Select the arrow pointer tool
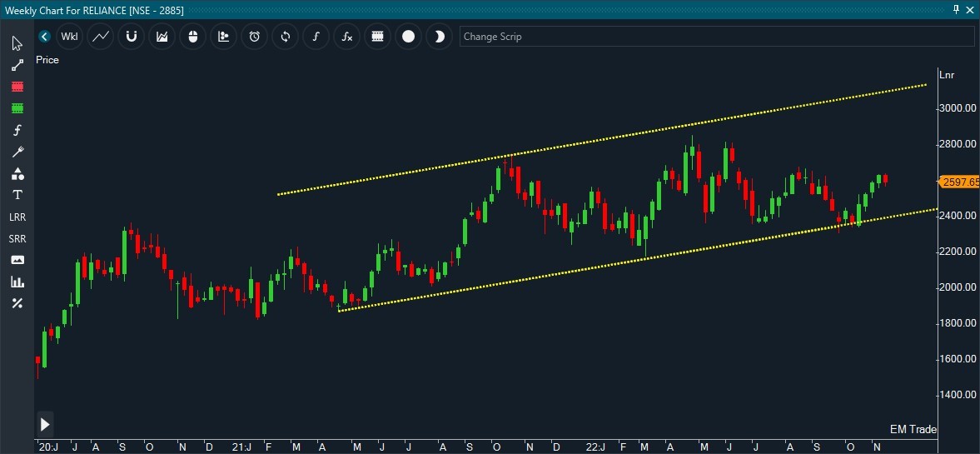 (x=17, y=43)
